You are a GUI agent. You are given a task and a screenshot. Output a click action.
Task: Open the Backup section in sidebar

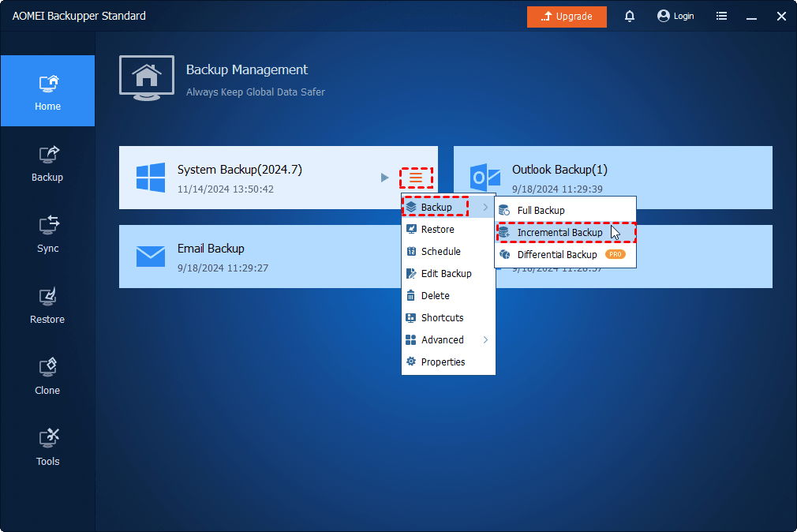(48, 163)
